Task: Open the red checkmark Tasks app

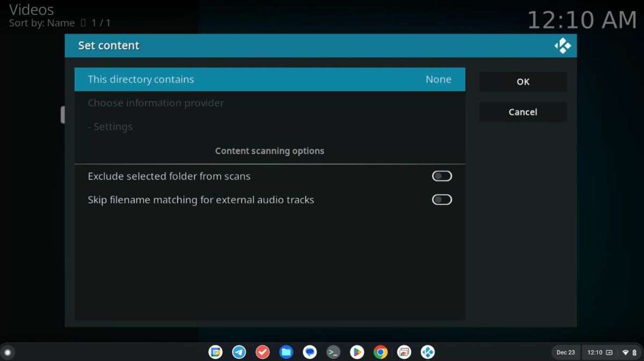Action: pos(262,352)
